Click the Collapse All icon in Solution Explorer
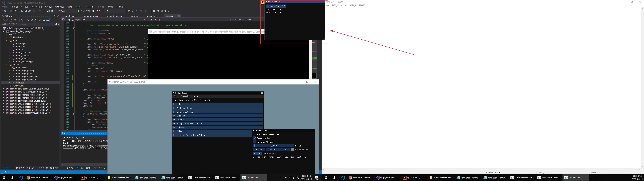This screenshot has height=181, width=644. (32, 20)
